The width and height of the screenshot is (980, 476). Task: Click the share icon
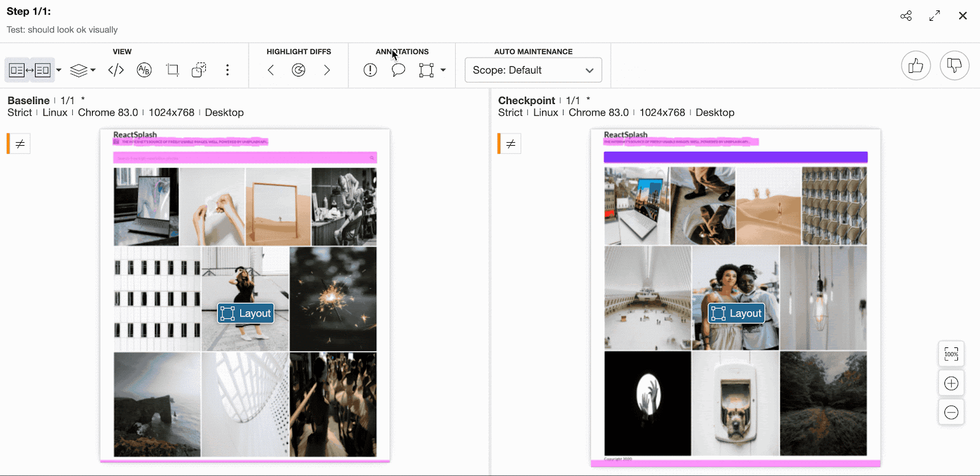(x=906, y=16)
